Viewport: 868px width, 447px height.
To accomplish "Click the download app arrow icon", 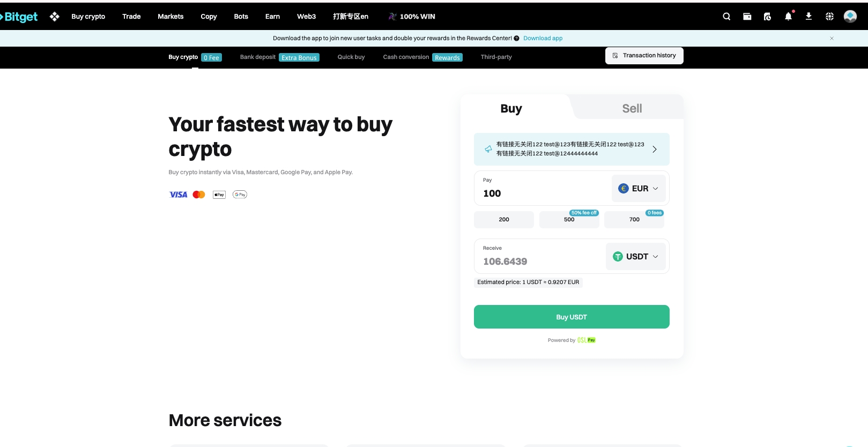I will tap(808, 17).
